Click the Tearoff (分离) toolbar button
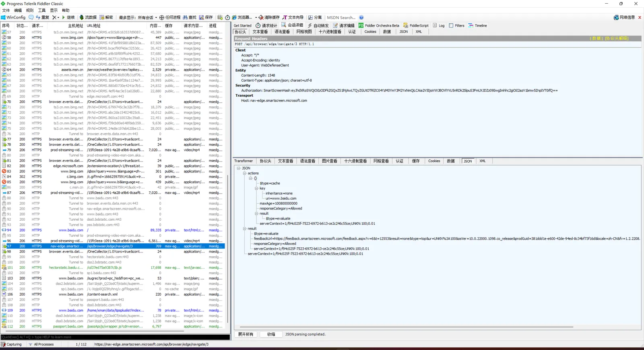 point(315,17)
